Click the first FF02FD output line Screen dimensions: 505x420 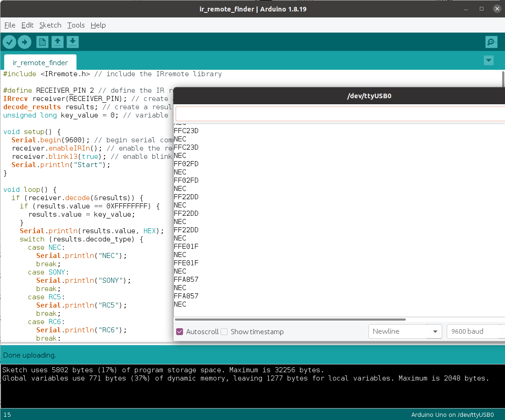point(186,164)
